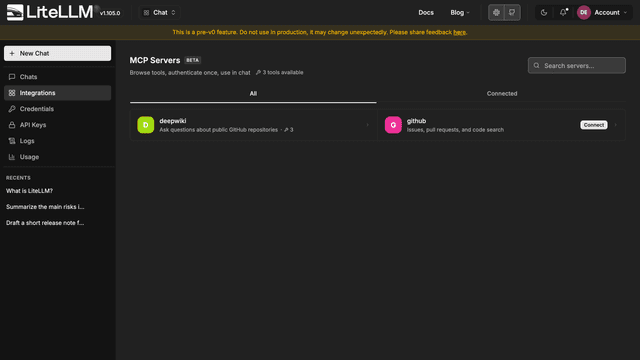Expand the deepwiki row chevron

pos(367,125)
